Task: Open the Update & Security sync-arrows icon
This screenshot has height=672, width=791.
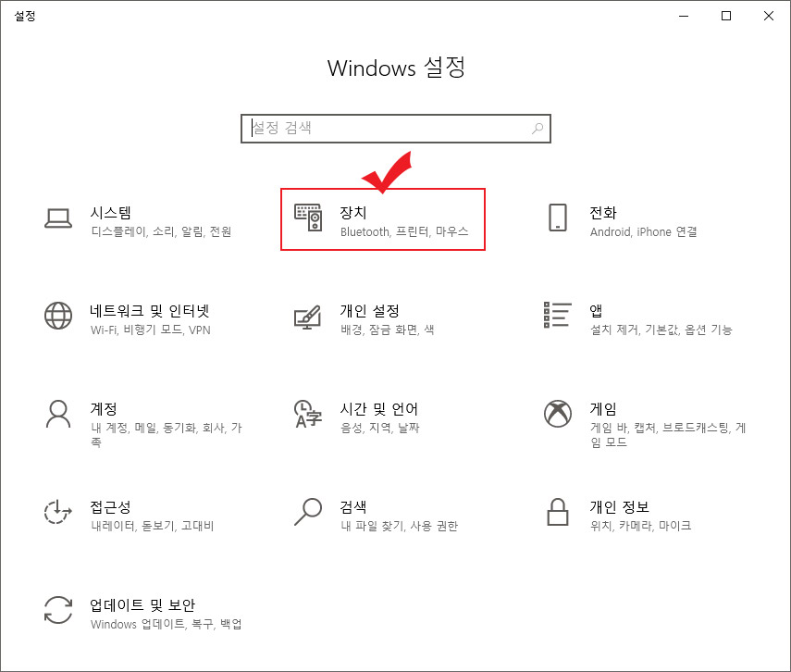Action: pyautogui.click(x=58, y=610)
